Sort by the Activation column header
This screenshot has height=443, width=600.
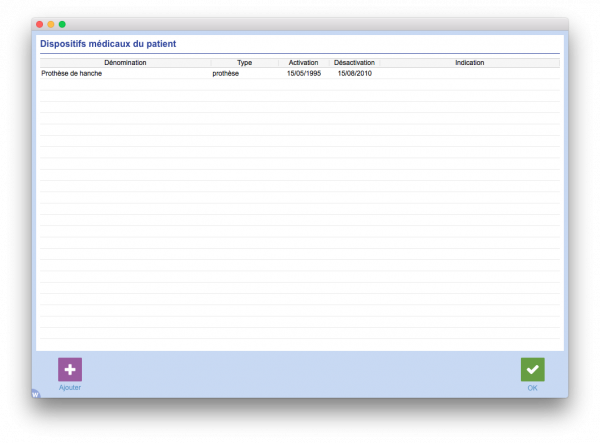click(303, 62)
